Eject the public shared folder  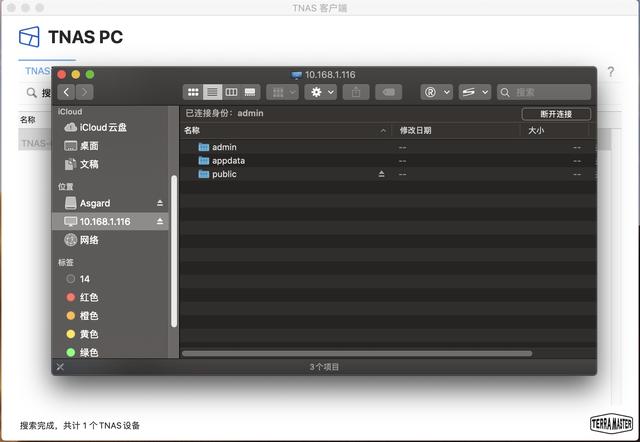point(381,174)
